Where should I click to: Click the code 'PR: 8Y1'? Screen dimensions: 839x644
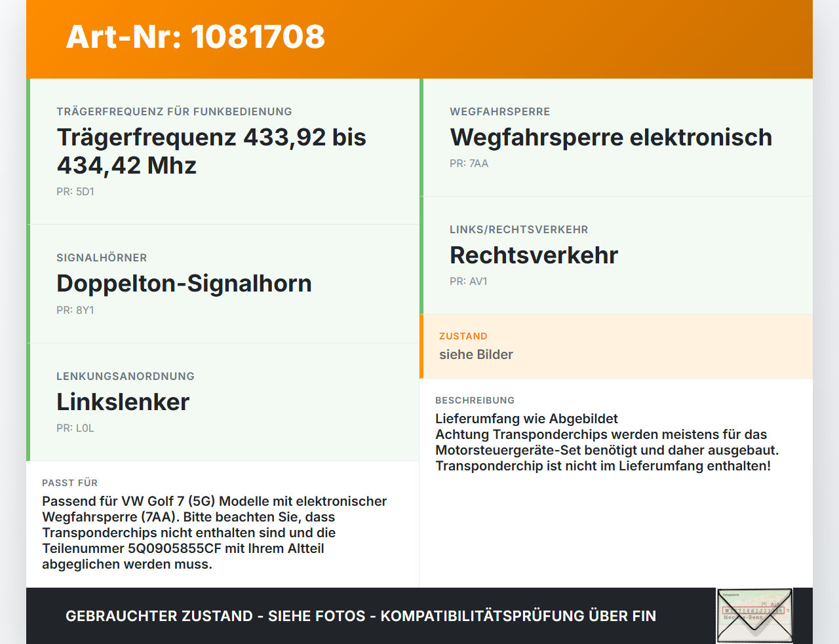75,311
